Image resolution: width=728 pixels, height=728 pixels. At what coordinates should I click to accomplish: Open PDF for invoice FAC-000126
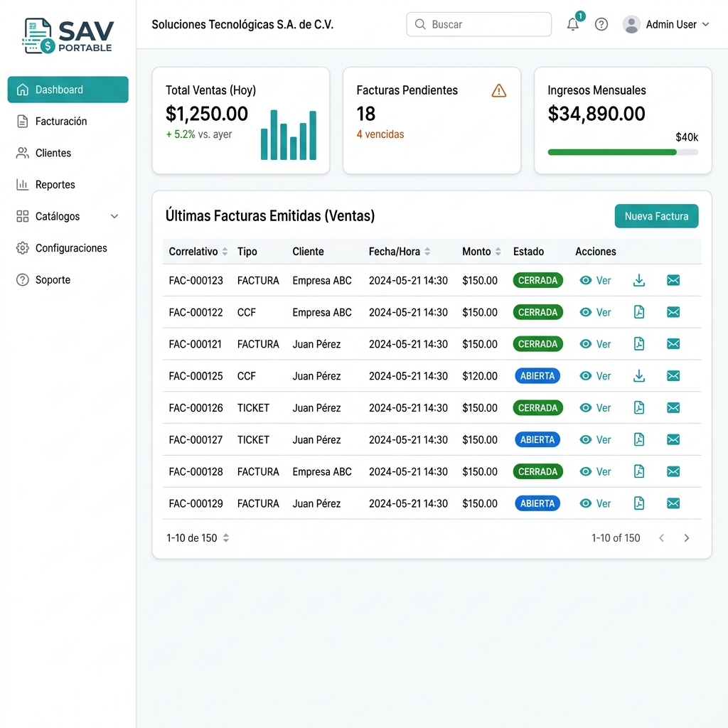639,407
